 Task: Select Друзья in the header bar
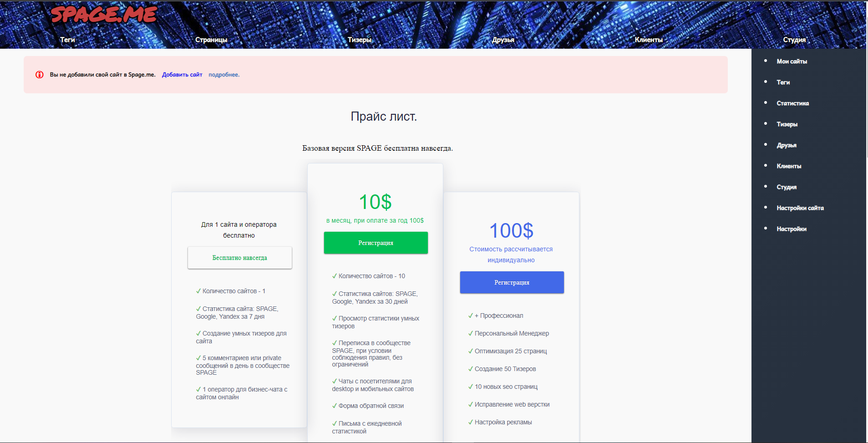point(503,40)
